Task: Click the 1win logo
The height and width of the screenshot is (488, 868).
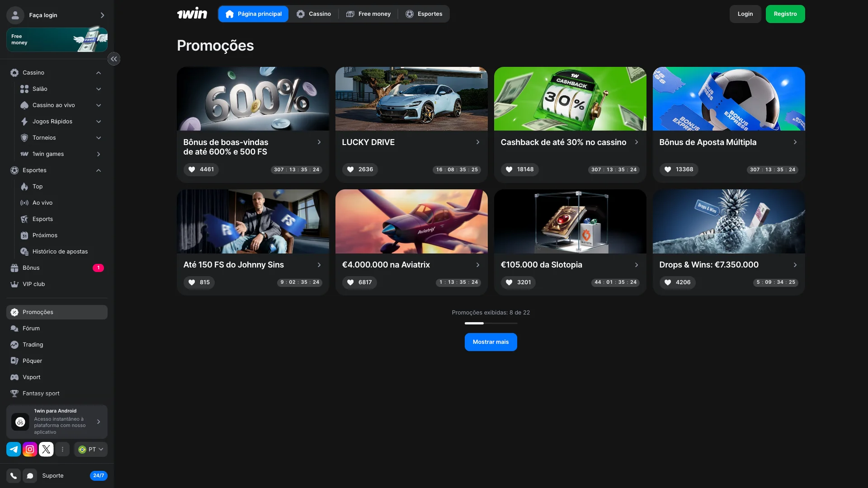Action: [192, 13]
